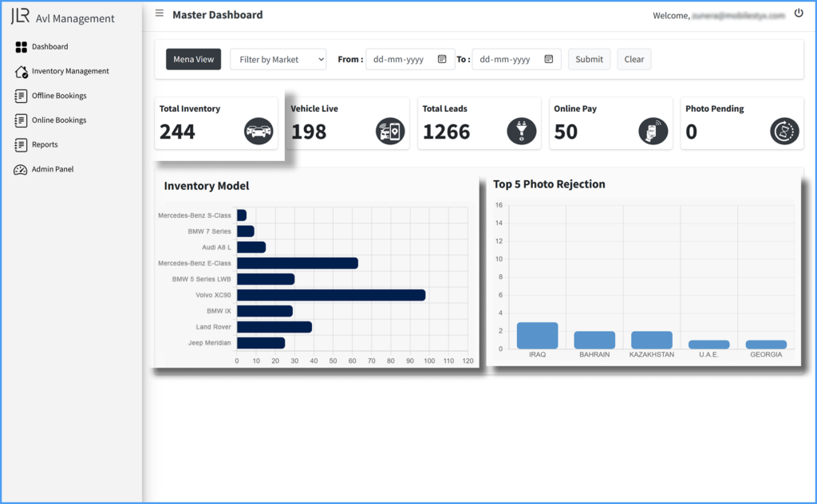Click the Online Pay icon
Image resolution: width=817 pixels, height=504 pixels.
[653, 131]
